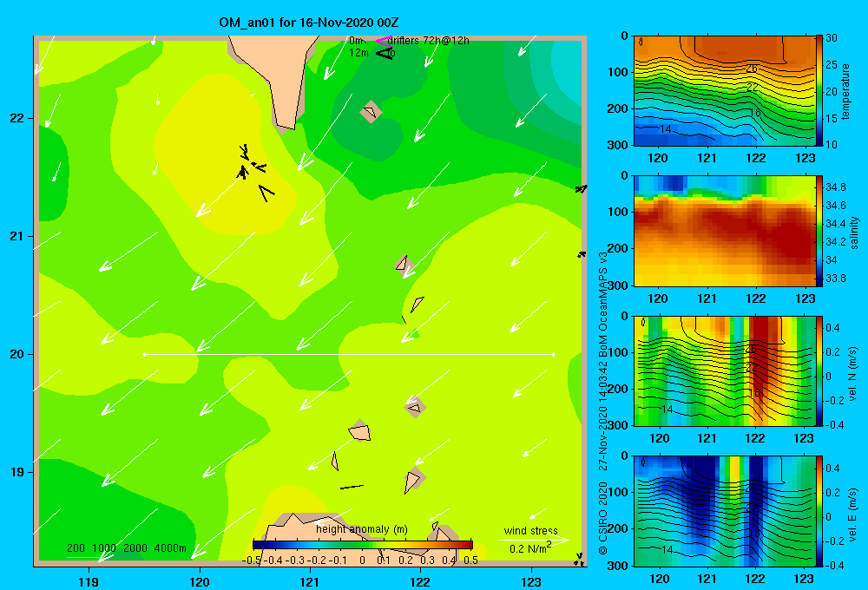Click the wind stress reference arrow in legend
Viewport: 868px width, 590px height.
tap(533, 540)
